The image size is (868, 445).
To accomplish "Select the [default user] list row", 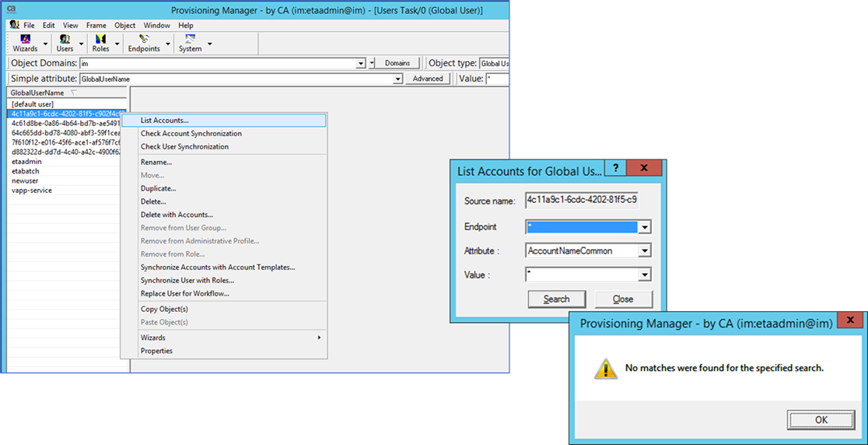I will click(68, 104).
